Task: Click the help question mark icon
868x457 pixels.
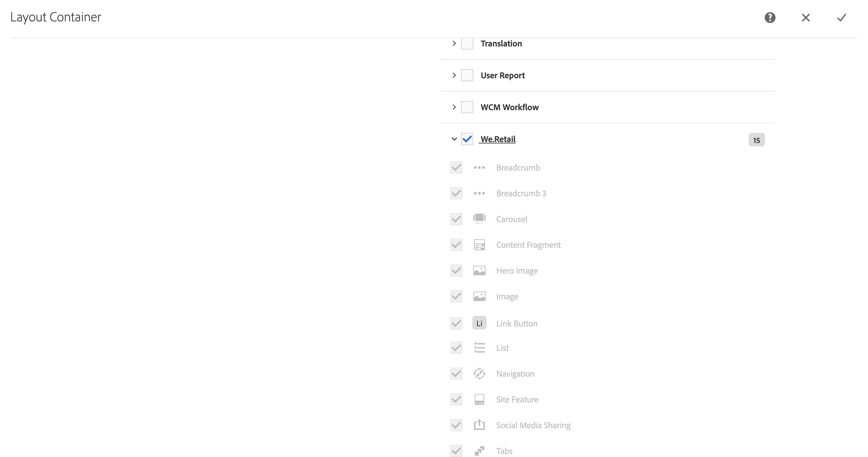Action: pos(770,18)
